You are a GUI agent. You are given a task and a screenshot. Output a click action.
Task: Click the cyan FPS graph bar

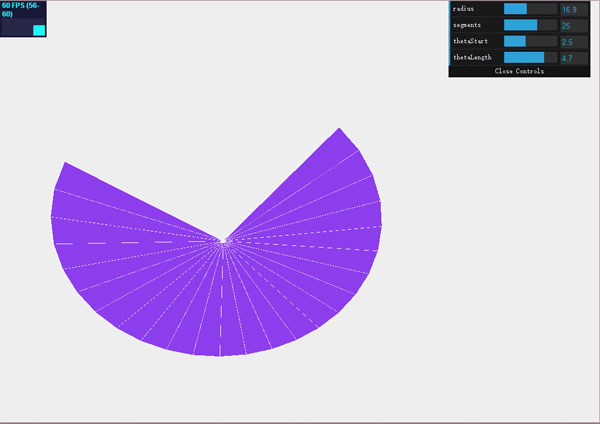coord(39,30)
